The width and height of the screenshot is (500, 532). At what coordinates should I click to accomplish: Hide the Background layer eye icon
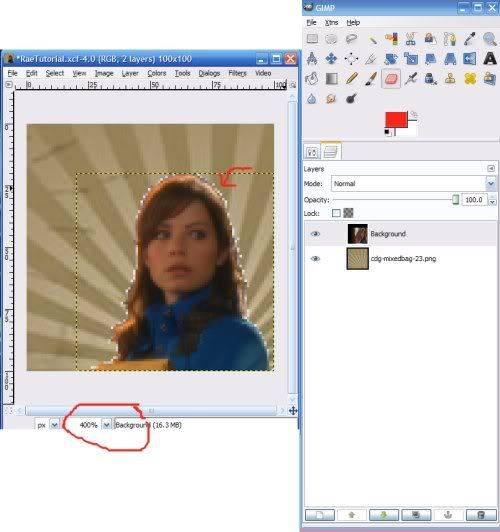[315, 234]
